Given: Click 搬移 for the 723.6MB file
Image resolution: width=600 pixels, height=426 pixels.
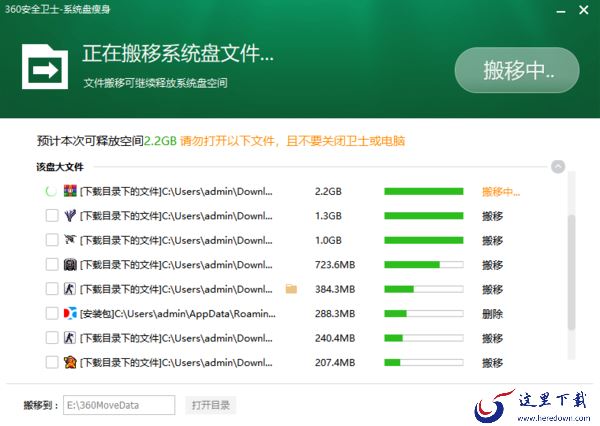Looking at the screenshot, I should [492, 265].
